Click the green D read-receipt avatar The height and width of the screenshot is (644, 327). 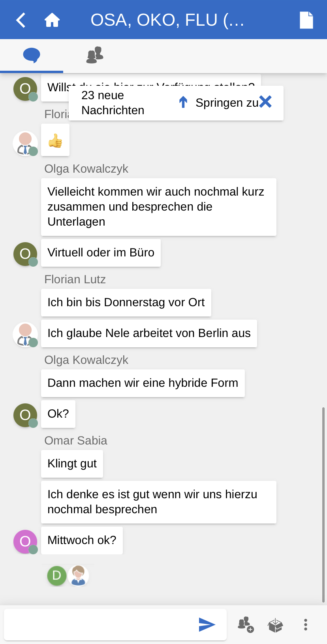click(x=57, y=575)
